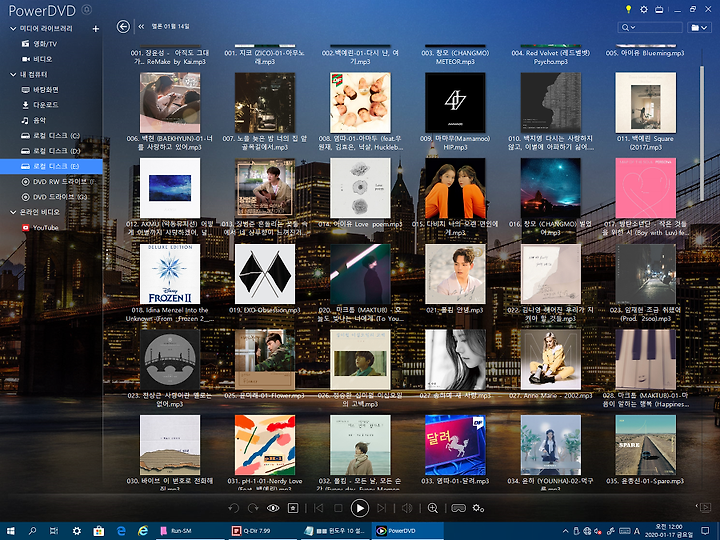Select 033 염따 달려 album thumbnail

coord(455,445)
